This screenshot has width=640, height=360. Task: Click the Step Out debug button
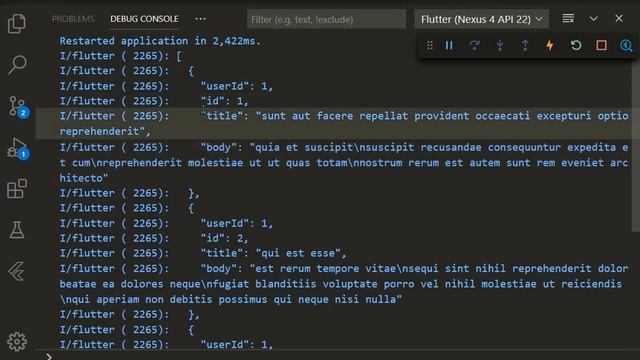525,45
